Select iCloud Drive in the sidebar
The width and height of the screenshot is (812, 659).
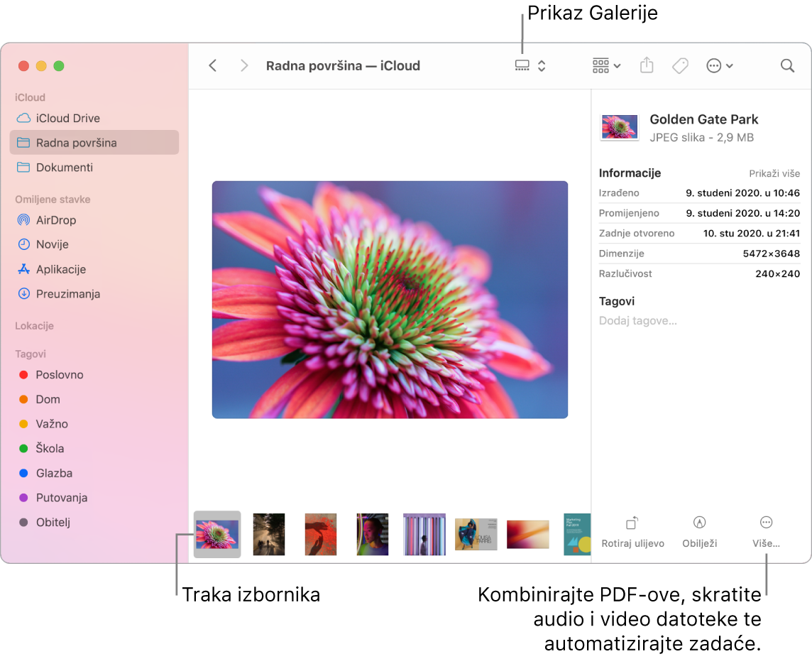click(x=67, y=119)
